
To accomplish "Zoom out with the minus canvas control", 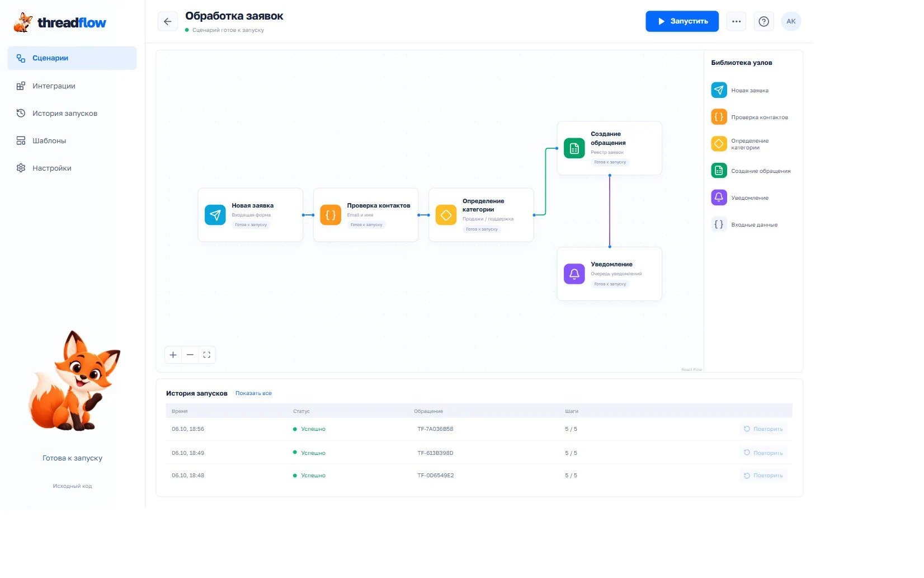I will point(190,355).
